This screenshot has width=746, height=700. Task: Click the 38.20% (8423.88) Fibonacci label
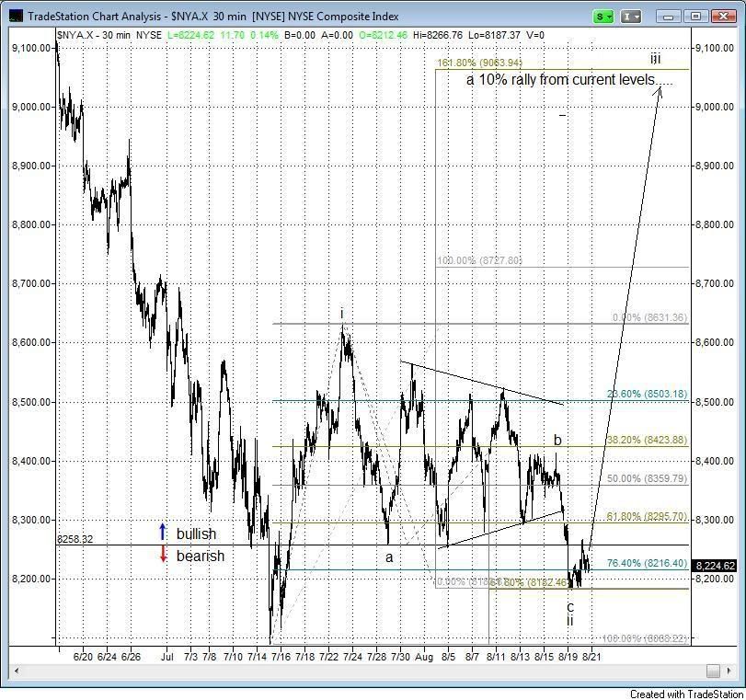[x=646, y=440]
